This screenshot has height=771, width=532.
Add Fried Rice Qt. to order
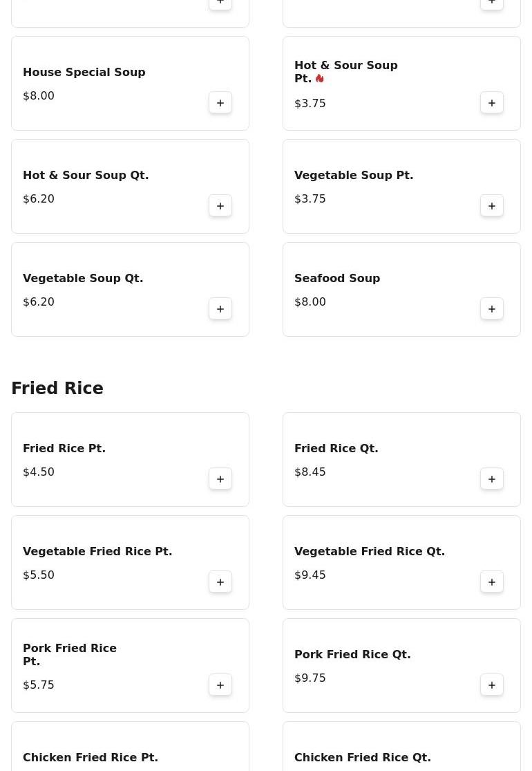[x=492, y=479]
